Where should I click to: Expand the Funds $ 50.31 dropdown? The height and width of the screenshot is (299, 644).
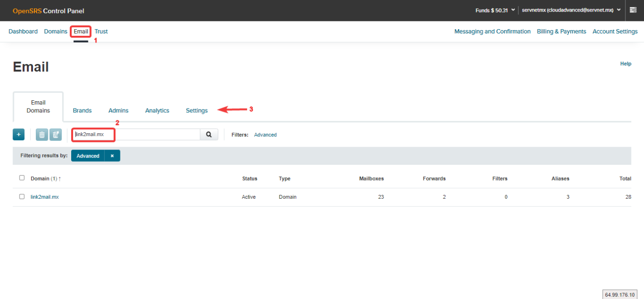point(495,10)
